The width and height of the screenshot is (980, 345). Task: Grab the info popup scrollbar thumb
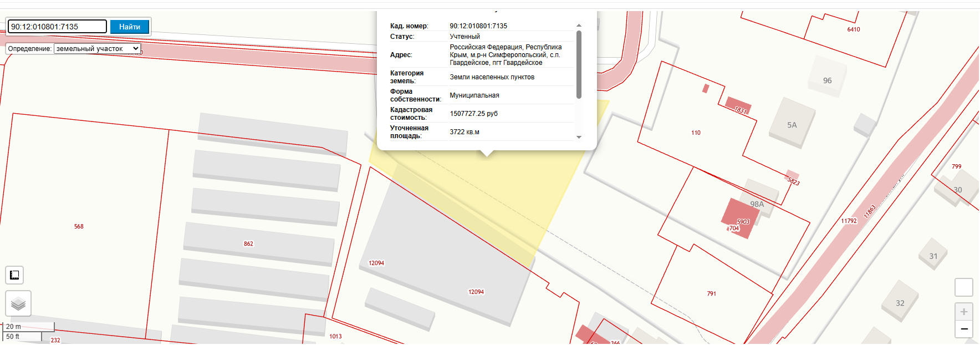tap(579, 64)
